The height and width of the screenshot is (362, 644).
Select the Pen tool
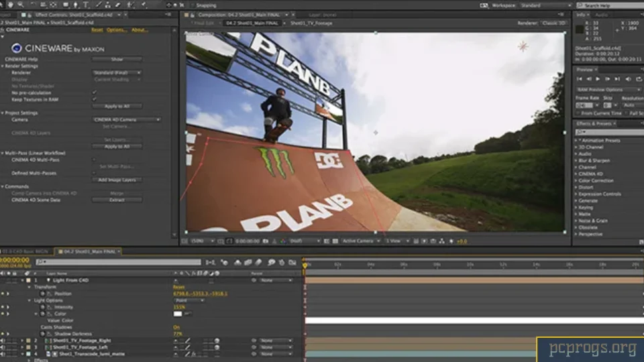tap(76, 5)
